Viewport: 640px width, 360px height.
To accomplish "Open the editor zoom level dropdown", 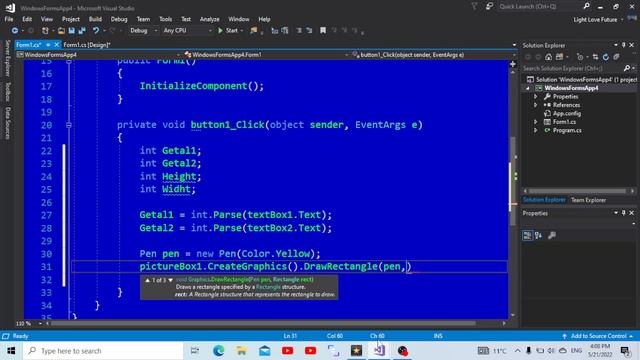I will [x=40, y=323].
